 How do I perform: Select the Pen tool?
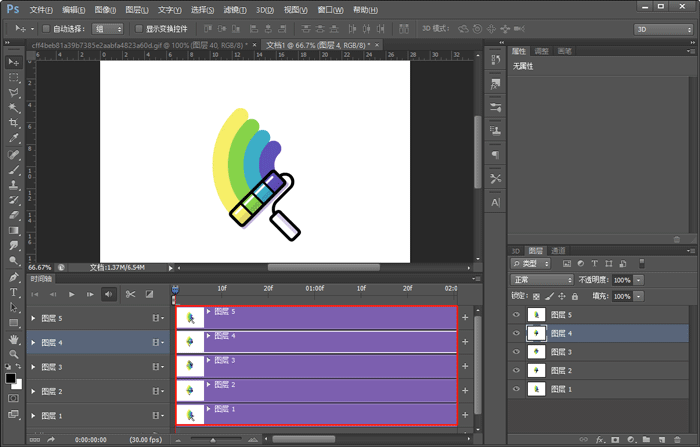13,277
